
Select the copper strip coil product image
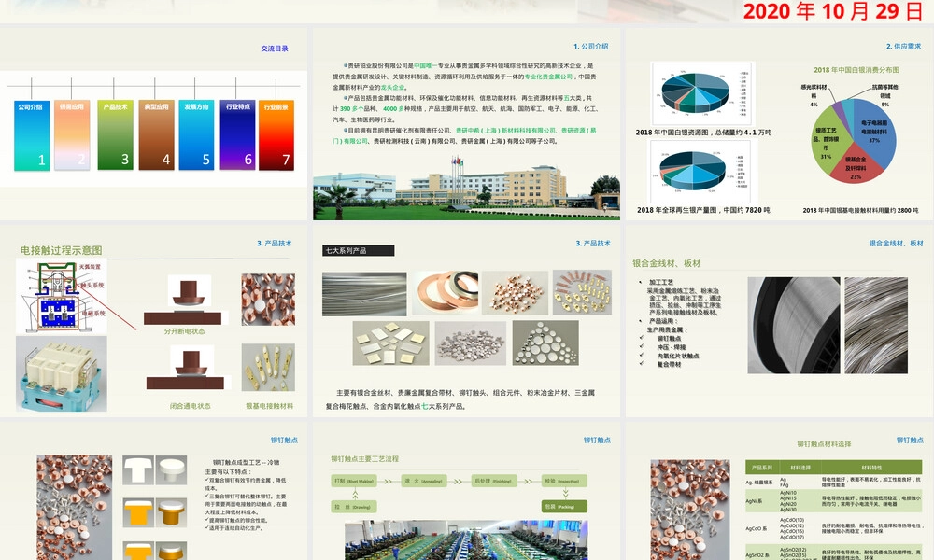point(445,292)
